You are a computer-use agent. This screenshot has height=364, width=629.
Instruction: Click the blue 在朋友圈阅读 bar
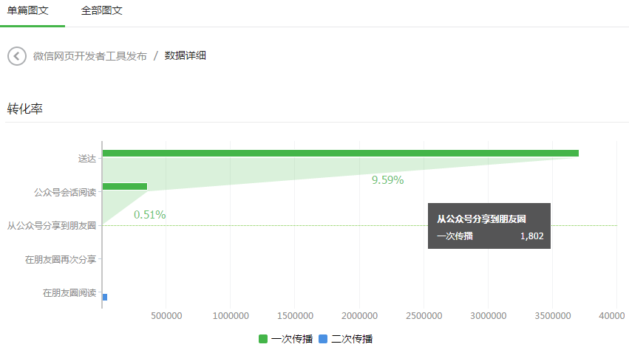pos(105,297)
